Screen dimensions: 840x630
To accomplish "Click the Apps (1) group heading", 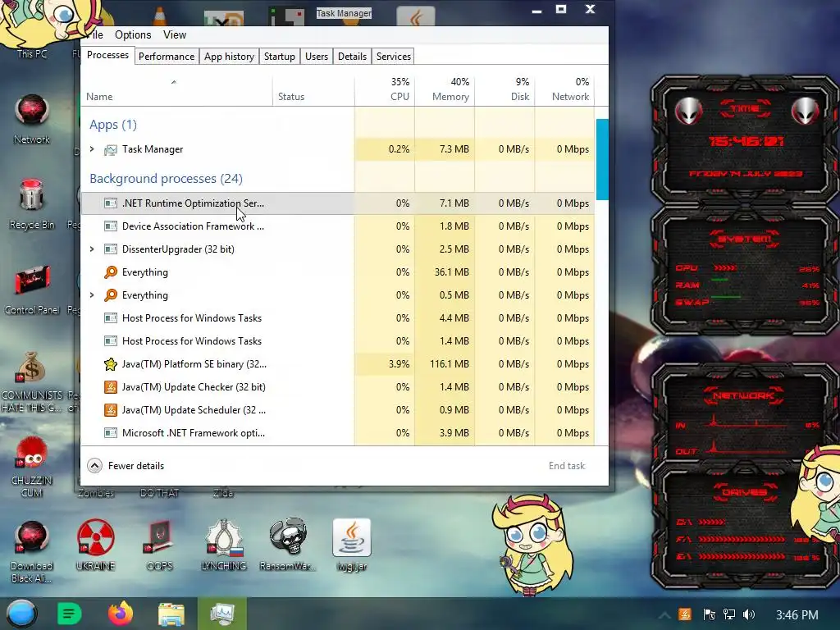I will [x=113, y=125].
